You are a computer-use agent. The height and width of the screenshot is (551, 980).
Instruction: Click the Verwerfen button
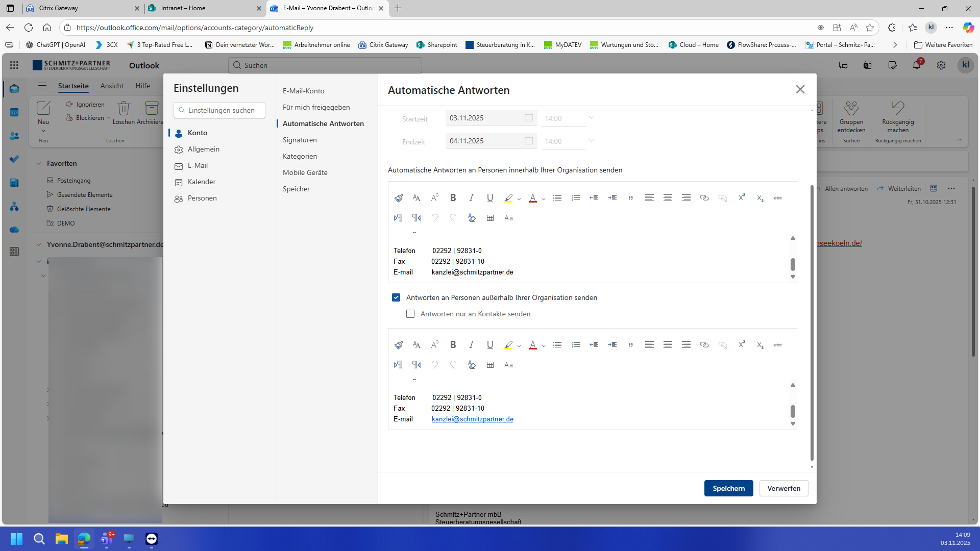(783, 488)
